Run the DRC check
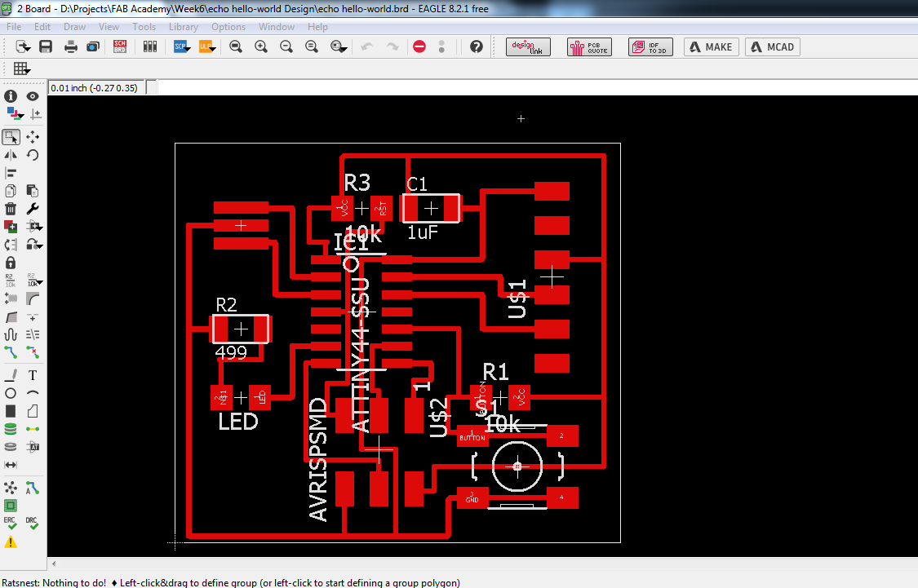Viewport: 918px width, 588px height. pos(32,523)
